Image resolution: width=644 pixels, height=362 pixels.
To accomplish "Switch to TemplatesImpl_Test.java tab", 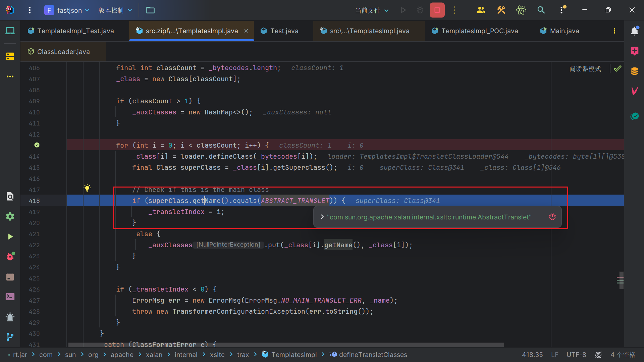I will coord(71,31).
